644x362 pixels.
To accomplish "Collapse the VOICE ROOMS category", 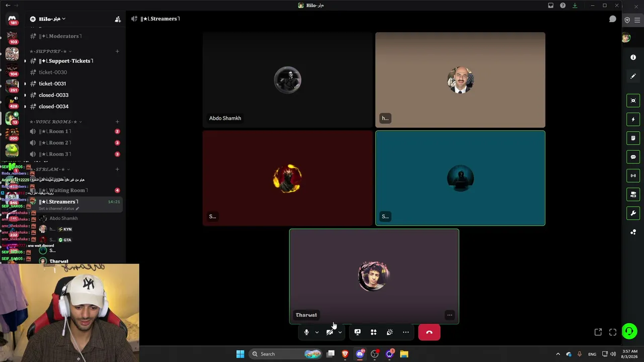I will (x=55, y=122).
